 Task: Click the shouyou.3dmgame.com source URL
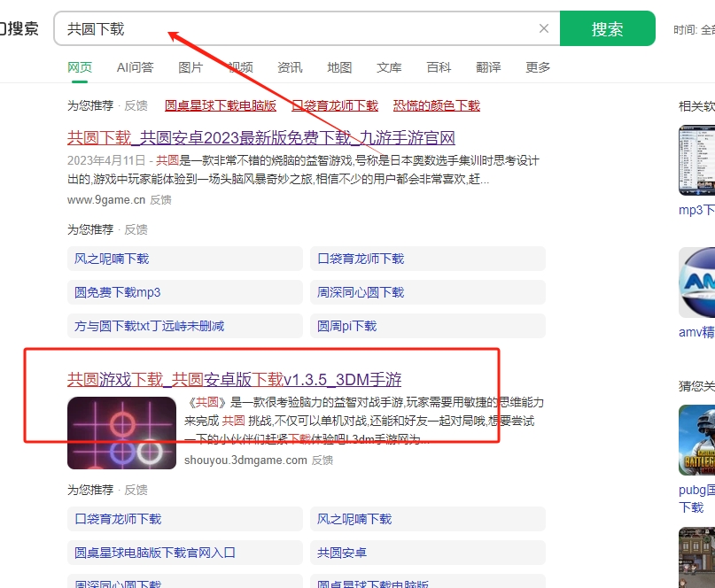tap(245, 460)
